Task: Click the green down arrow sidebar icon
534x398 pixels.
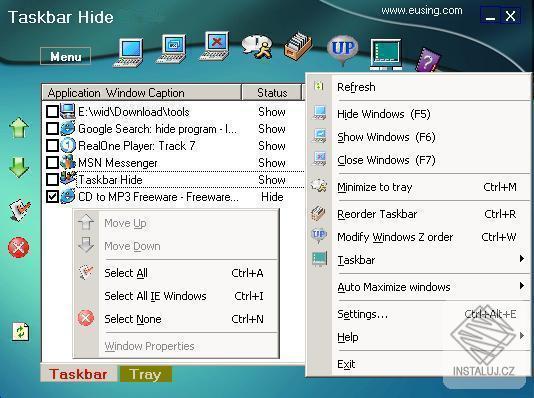Action: coord(19,167)
